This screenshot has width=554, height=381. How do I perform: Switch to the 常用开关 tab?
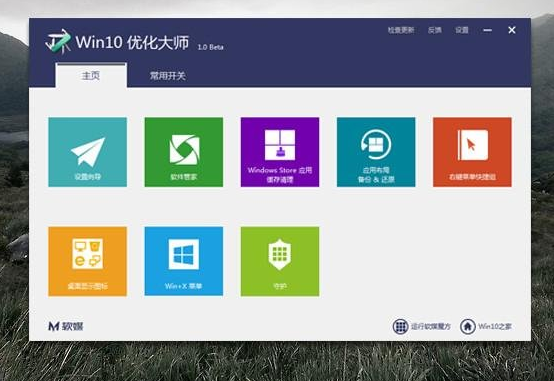[168, 76]
